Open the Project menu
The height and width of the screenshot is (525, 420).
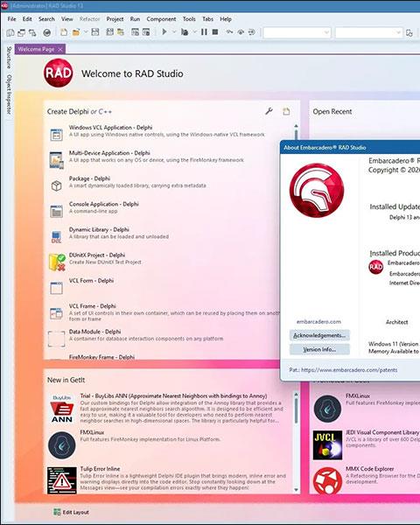click(115, 19)
